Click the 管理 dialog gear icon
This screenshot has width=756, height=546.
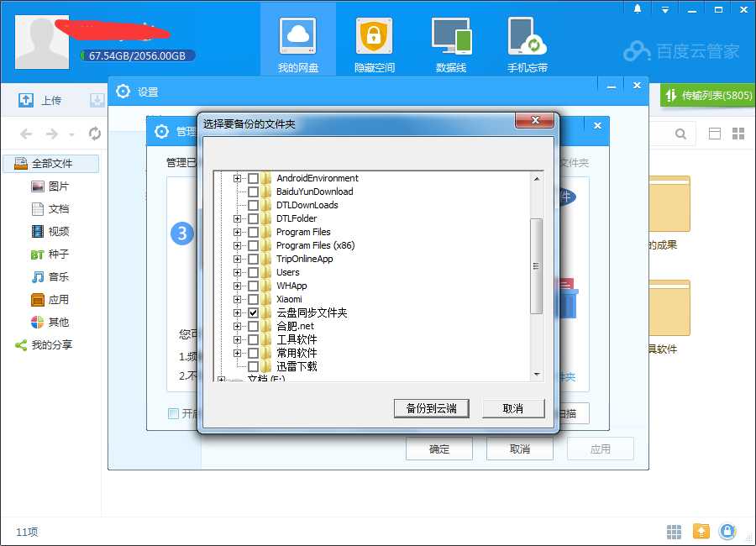coord(161,131)
